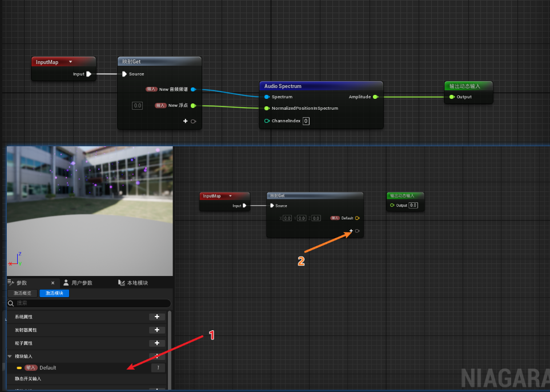Open the upper InputMap node dropdown arrow
Screen dimensions: 550x392
70,62
